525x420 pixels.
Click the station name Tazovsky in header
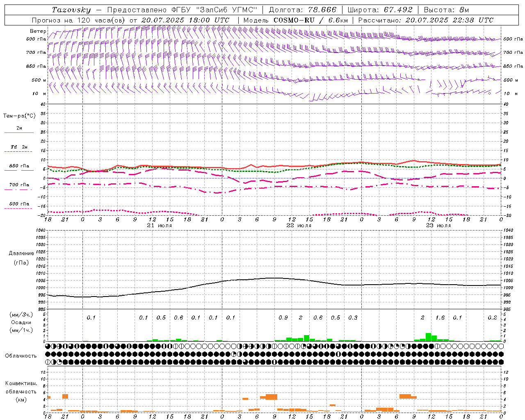(71, 10)
